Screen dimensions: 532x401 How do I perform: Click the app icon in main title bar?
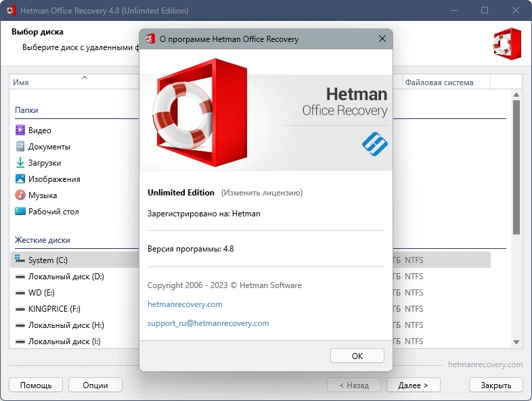(x=11, y=10)
